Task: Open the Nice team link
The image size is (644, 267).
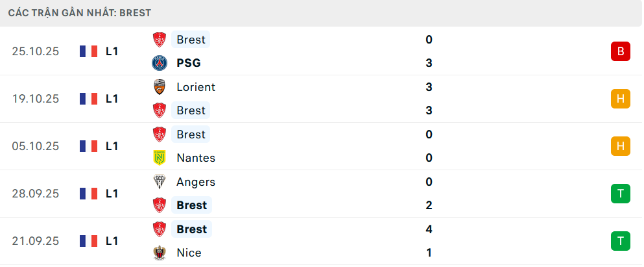Action: 189,253
